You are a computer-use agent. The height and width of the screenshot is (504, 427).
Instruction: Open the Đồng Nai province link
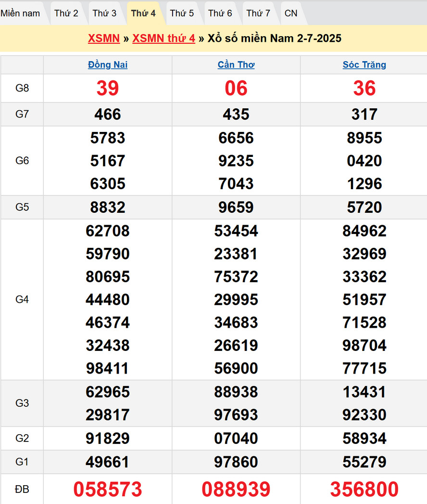pyautogui.click(x=108, y=65)
